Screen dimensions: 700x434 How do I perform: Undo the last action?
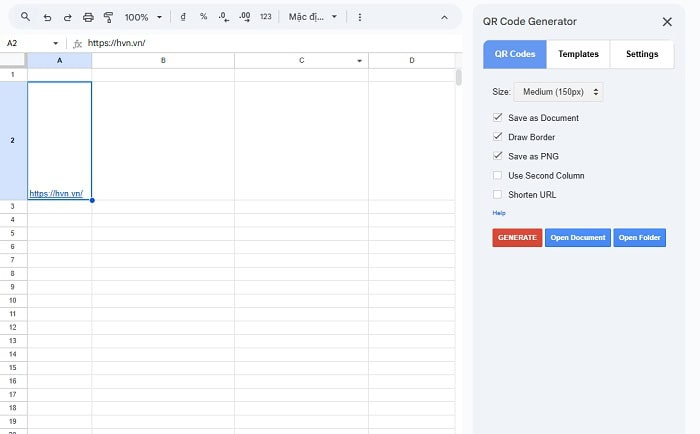(x=47, y=17)
